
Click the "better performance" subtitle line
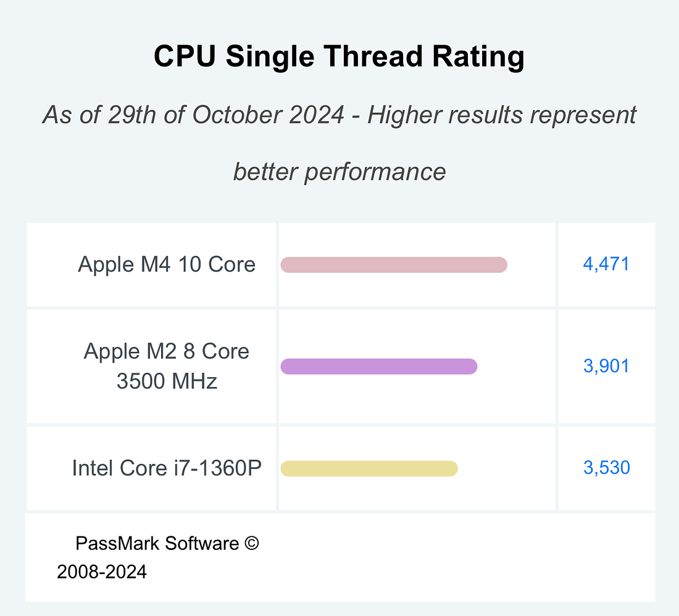[339, 171]
